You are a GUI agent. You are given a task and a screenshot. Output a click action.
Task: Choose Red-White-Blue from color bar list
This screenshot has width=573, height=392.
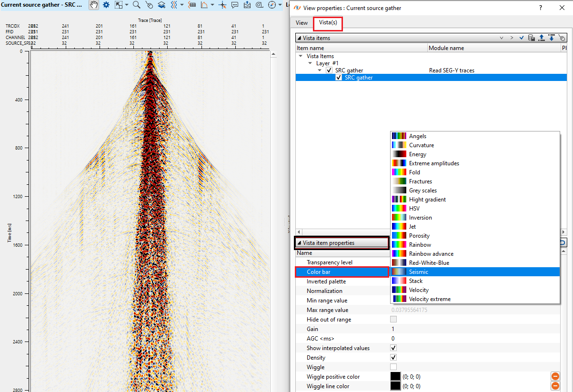point(429,263)
